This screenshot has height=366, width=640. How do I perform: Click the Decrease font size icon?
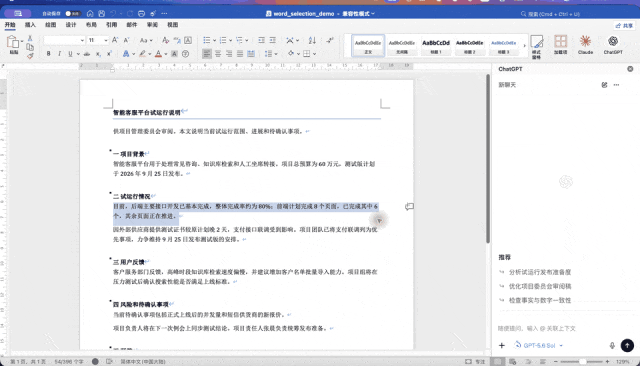pos(127,40)
